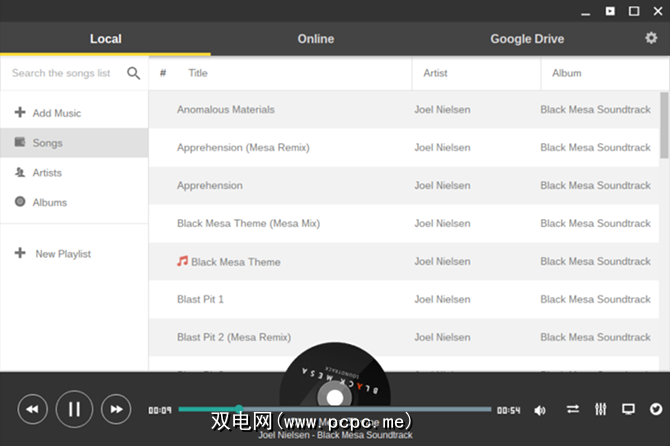The image size is (670, 446).
Task: Select Songs in the sidebar
Action: [74, 143]
